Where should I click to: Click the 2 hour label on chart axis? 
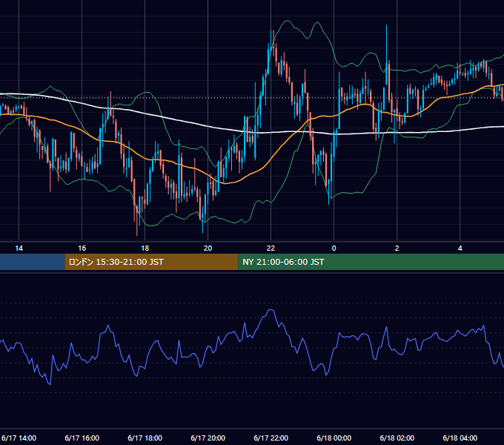[397, 248]
